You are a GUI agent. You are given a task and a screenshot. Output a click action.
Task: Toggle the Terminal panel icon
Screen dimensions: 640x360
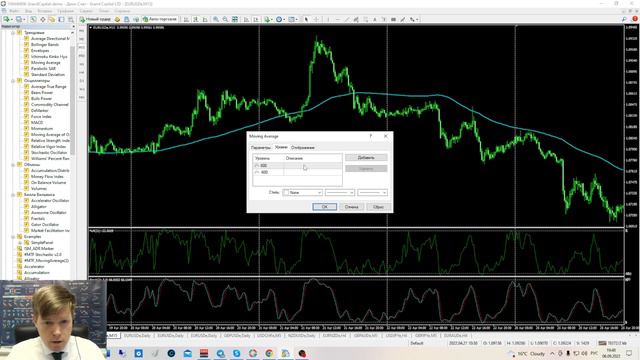pos(61,19)
